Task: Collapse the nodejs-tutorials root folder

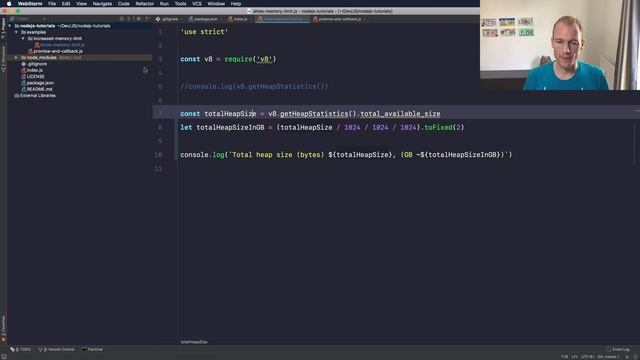Action: (10, 26)
